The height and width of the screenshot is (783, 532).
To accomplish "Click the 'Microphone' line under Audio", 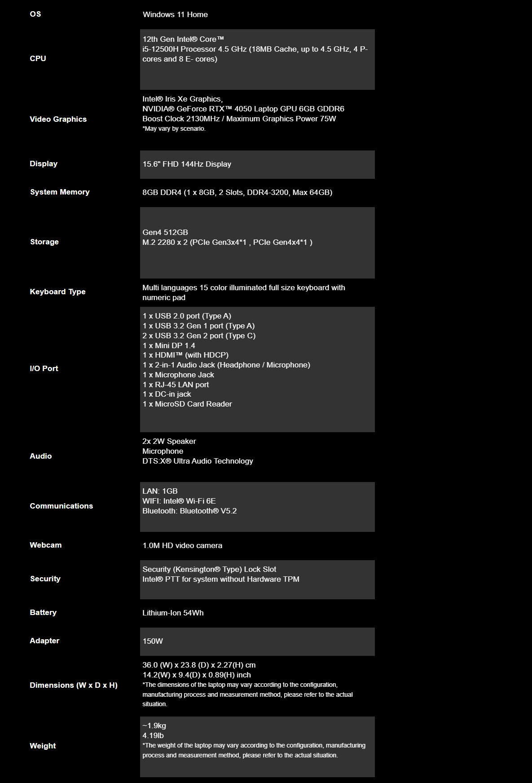I will pyautogui.click(x=163, y=451).
